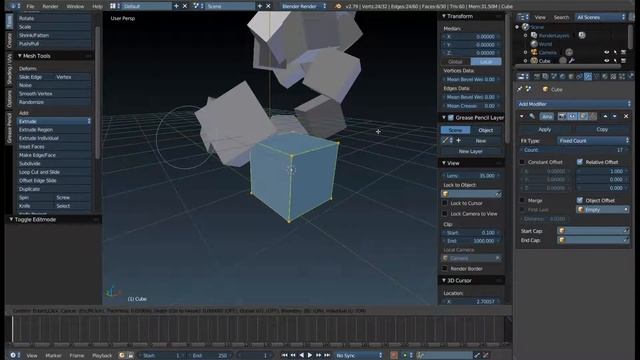Image resolution: width=640 pixels, height=360 pixels.
Task: Open the timeline Playback menu
Action: click(x=102, y=356)
